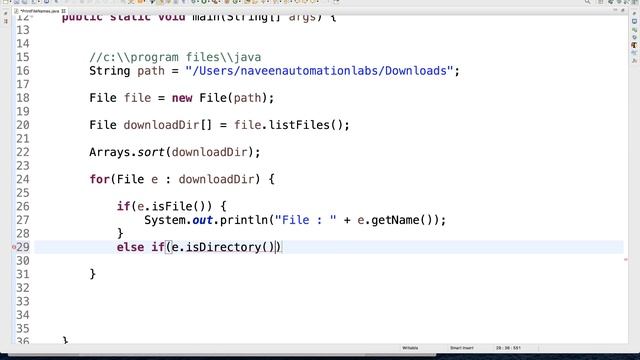This screenshot has width=640, height=360.
Task: Click the new keyword on line 18
Action: coord(182,98)
